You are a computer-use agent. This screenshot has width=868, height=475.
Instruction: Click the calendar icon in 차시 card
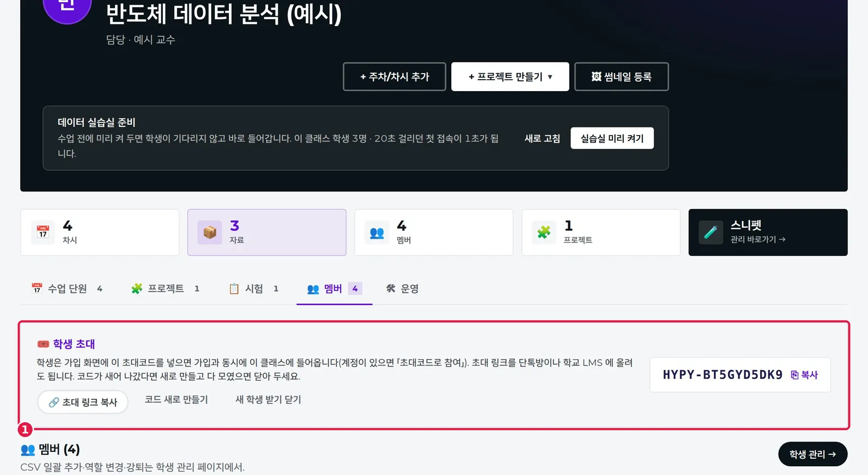click(x=43, y=232)
